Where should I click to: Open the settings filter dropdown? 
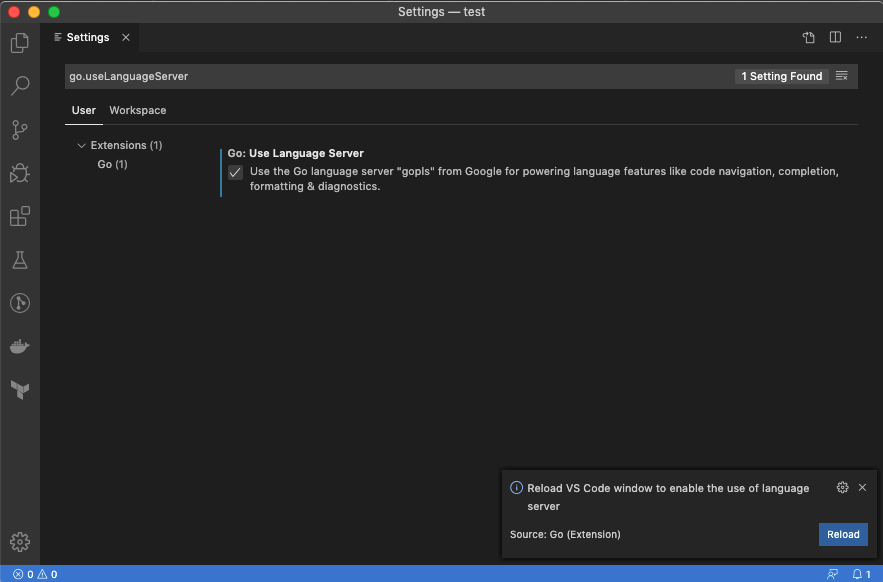pos(843,76)
